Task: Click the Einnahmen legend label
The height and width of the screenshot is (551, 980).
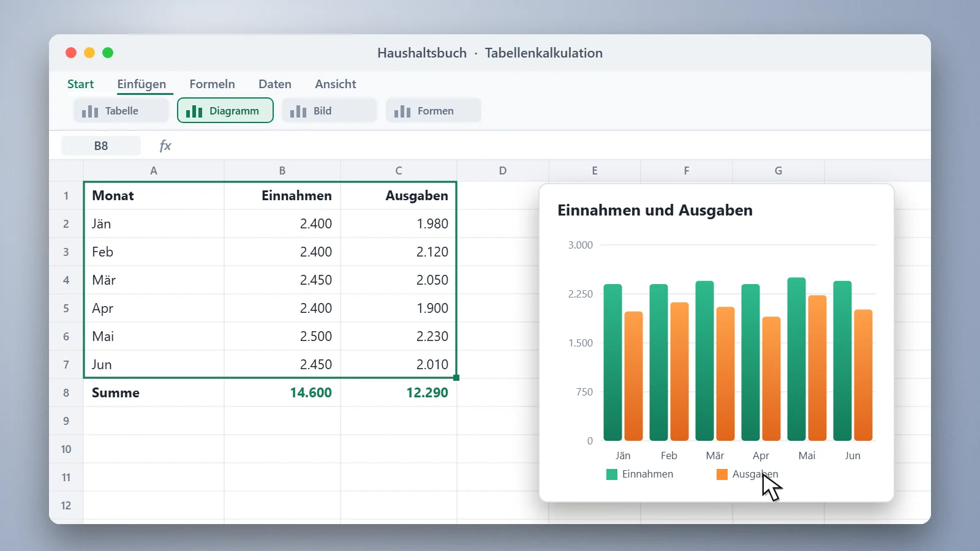Action: (x=647, y=474)
